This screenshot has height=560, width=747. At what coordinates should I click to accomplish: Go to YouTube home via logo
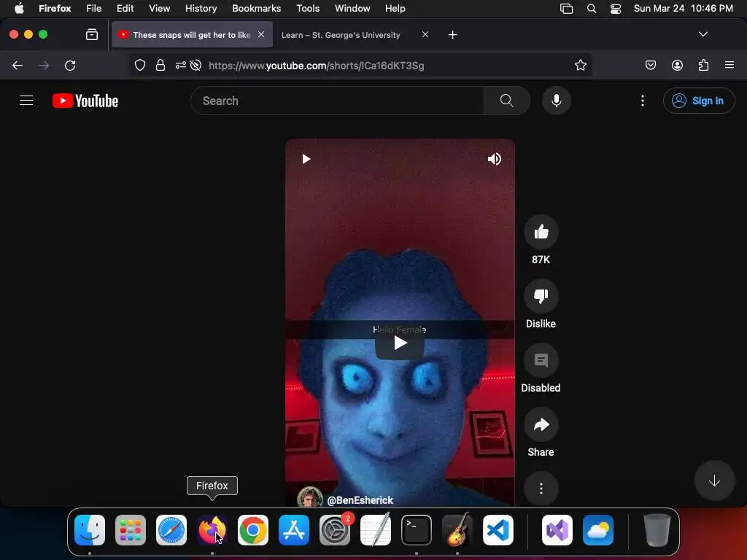click(x=85, y=101)
